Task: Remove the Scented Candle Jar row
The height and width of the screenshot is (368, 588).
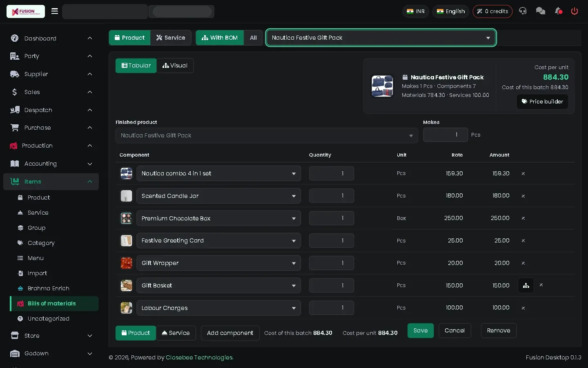Action: coord(523,196)
